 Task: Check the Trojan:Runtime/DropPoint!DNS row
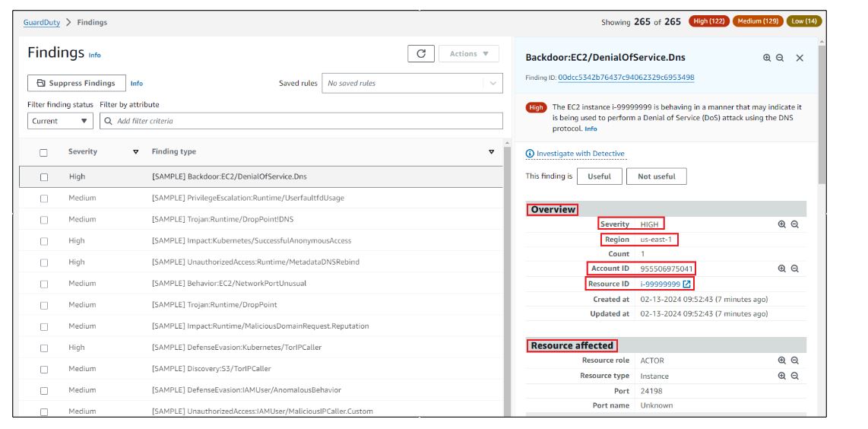coord(44,220)
